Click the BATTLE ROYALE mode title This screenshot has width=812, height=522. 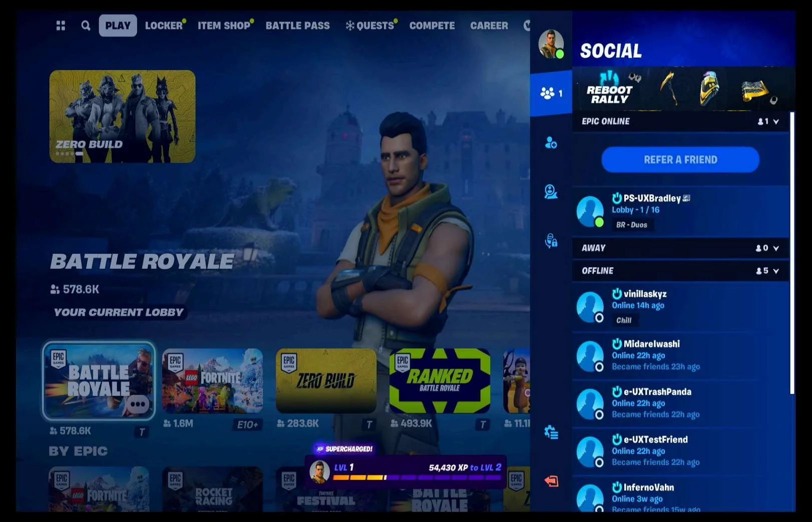tap(142, 261)
